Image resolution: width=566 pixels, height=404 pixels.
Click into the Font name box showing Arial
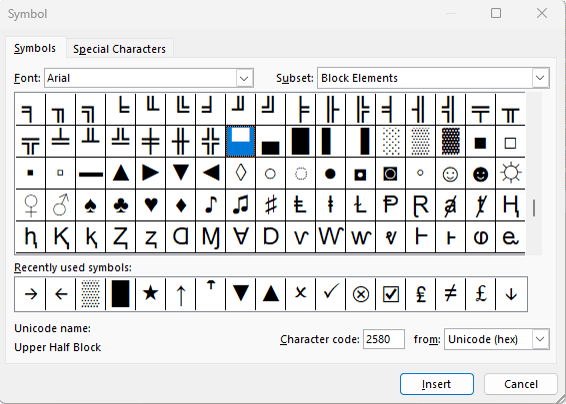pyautogui.click(x=141, y=78)
